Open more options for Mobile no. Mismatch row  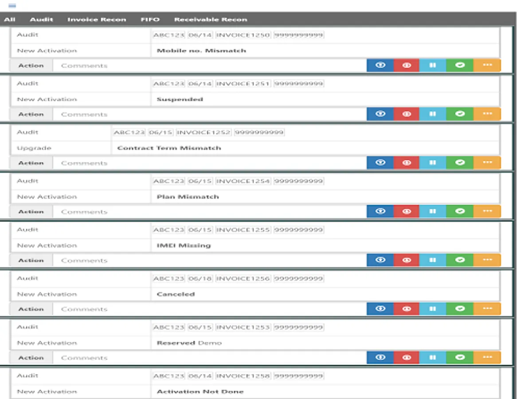487,65
